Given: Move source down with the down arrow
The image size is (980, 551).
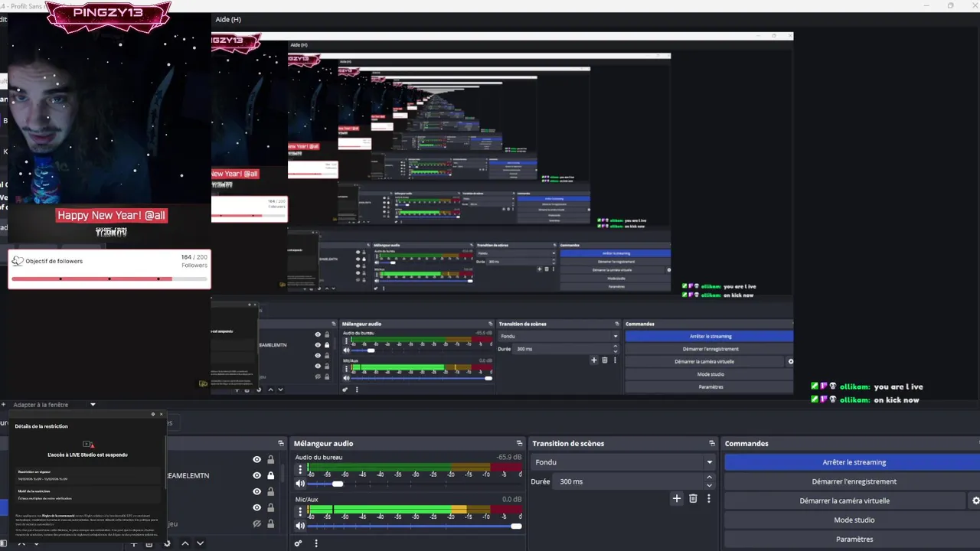Looking at the screenshot, I should tap(200, 543).
